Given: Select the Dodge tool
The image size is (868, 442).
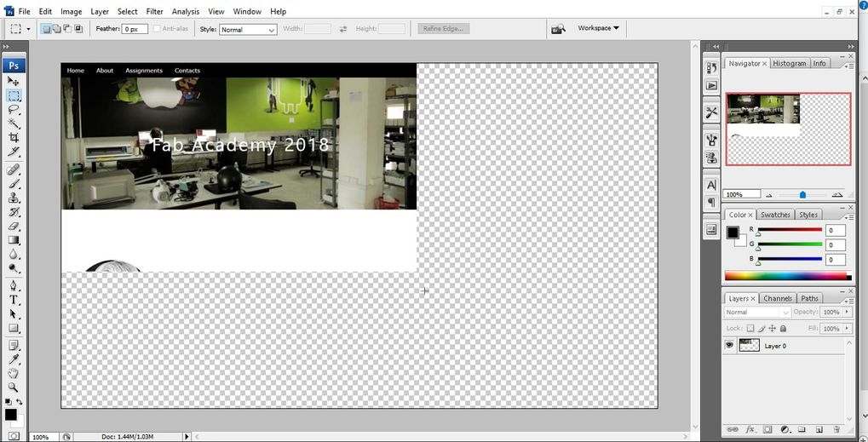Looking at the screenshot, I should coord(14,268).
